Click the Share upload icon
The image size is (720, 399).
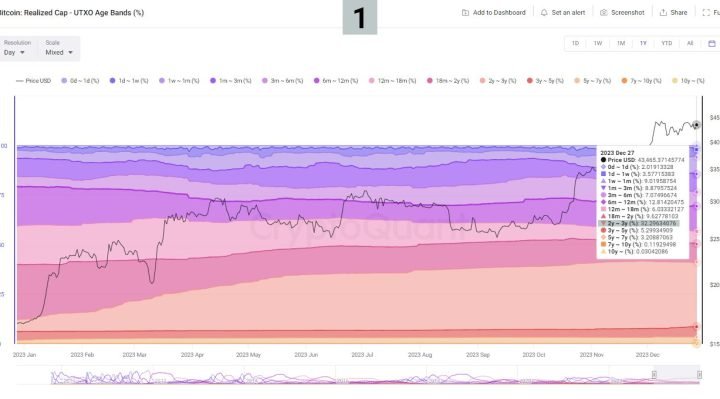click(x=663, y=13)
